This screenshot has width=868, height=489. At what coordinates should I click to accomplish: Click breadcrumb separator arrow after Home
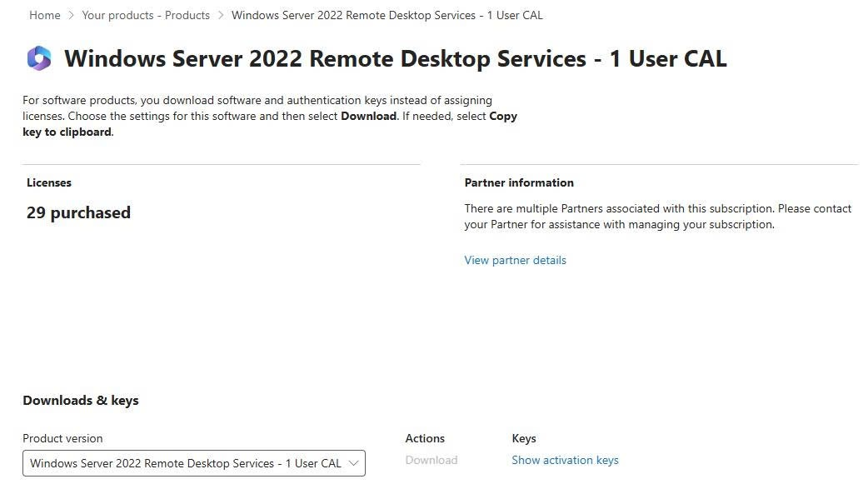(x=71, y=16)
